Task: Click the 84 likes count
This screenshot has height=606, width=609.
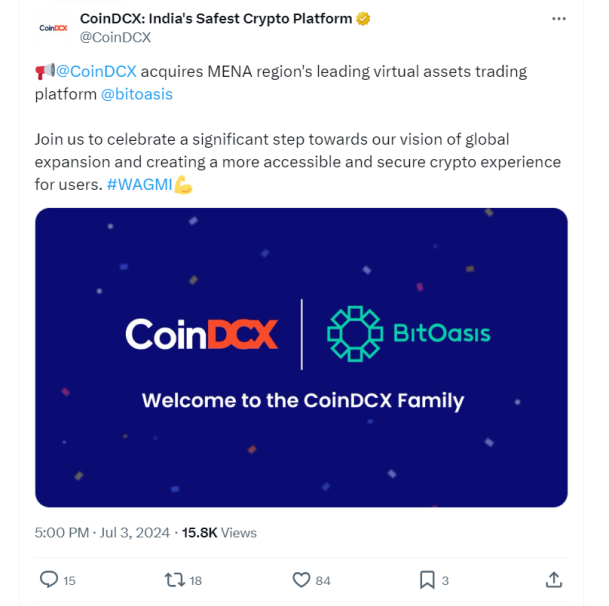Action: [x=323, y=581]
